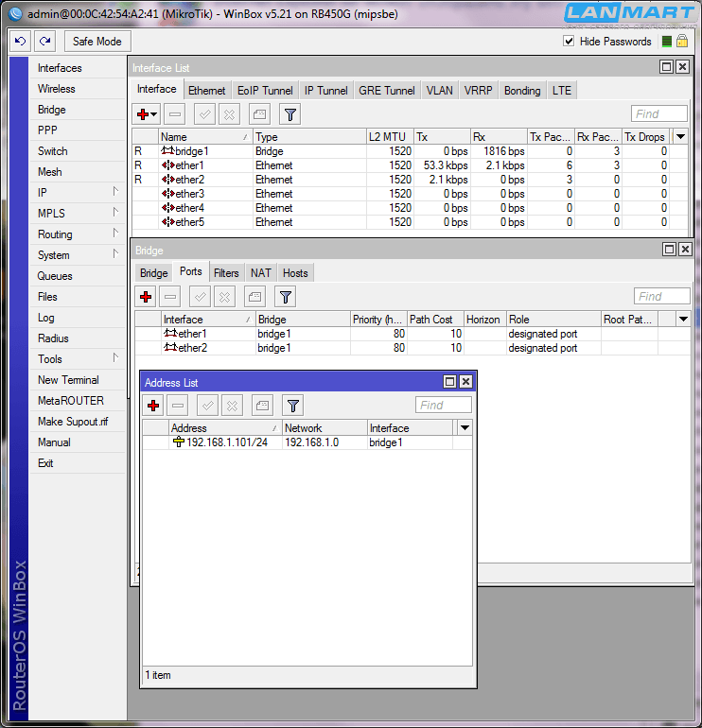Viewport: 702px width, 728px height.
Task: Click the comment icon in Bridge window toolbar
Action: click(x=255, y=297)
